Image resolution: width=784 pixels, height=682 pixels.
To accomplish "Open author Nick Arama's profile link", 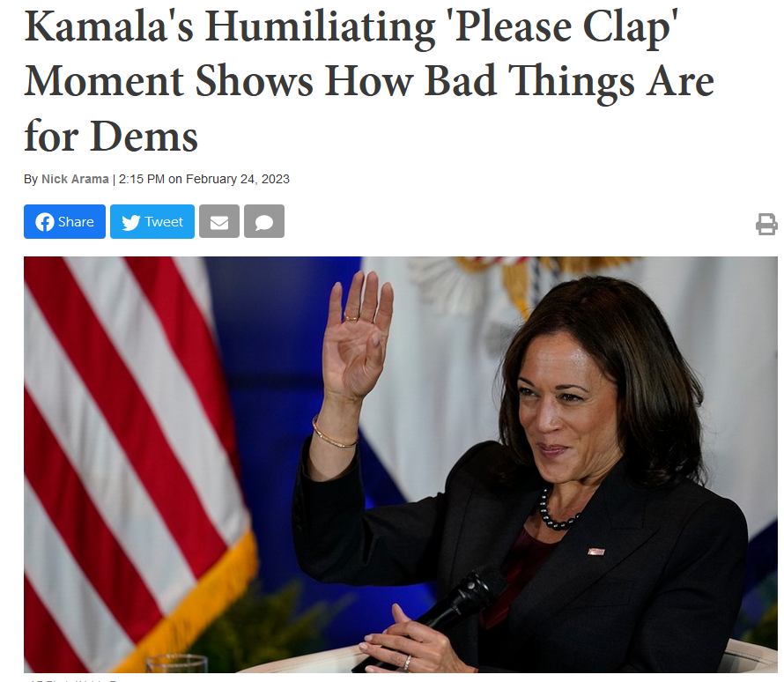I will click(75, 179).
